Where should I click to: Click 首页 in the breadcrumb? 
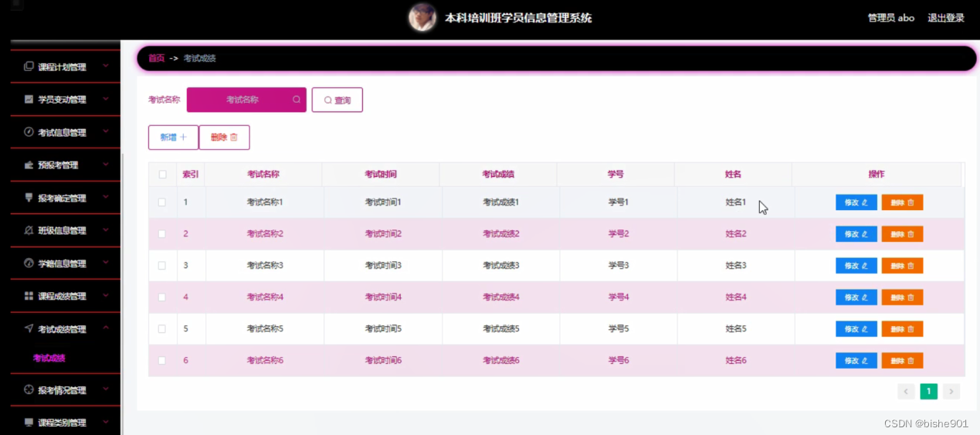[157, 58]
